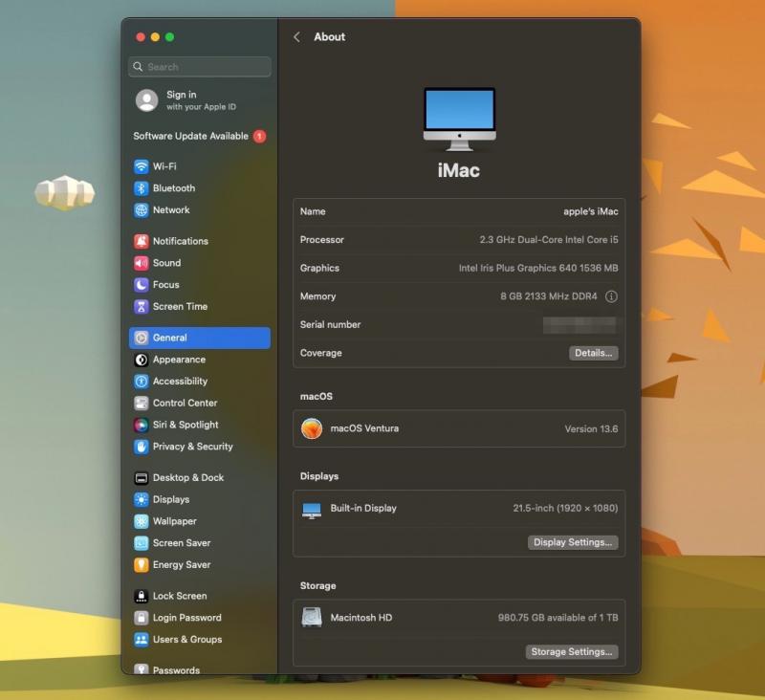Select the Bluetooth icon in sidebar
The width and height of the screenshot is (765, 700).
142,188
